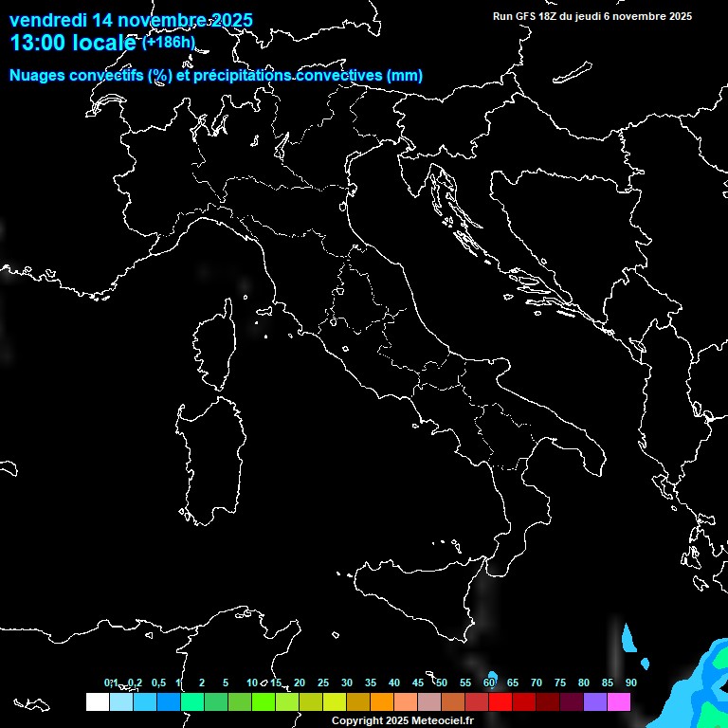This screenshot has height=728, width=728.
Task: Click the bright red swatch between 60 and 65
Action: [500, 701]
